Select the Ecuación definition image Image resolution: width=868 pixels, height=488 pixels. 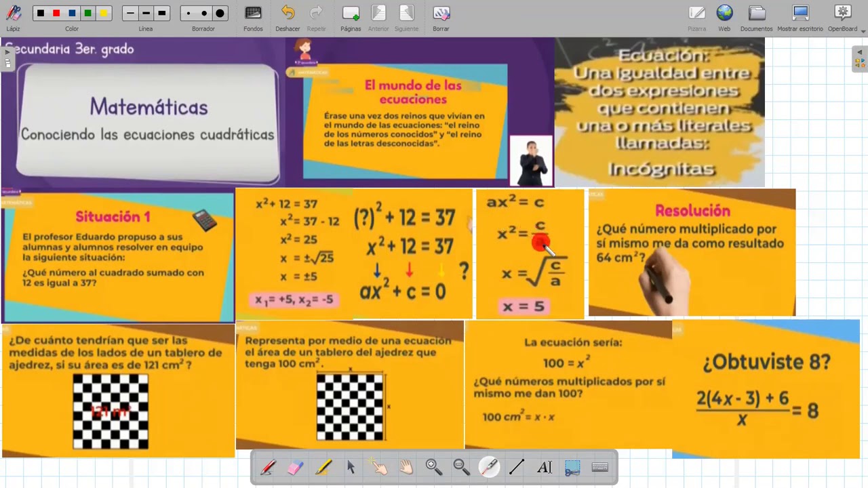click(660, 113)
